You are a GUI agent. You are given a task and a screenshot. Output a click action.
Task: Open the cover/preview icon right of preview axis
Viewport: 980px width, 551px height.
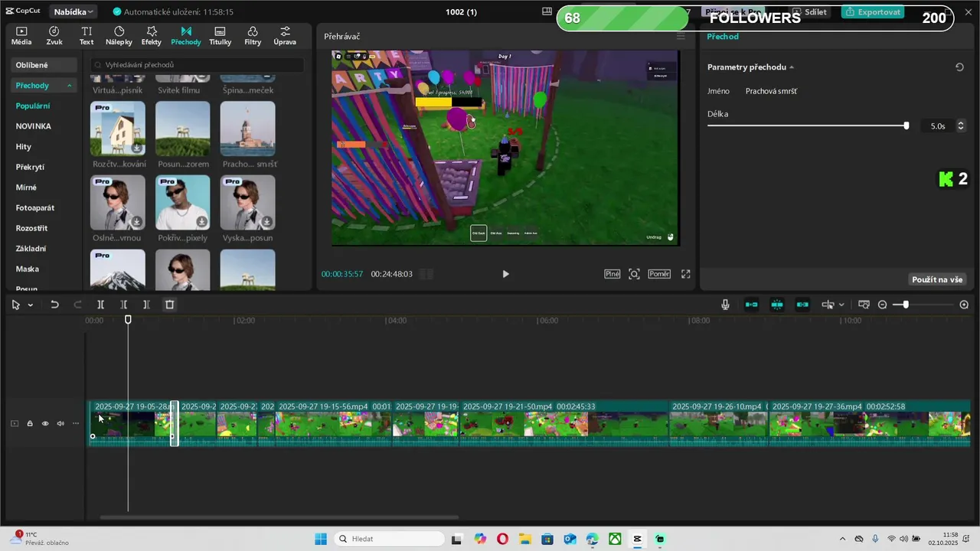(864, 305)
